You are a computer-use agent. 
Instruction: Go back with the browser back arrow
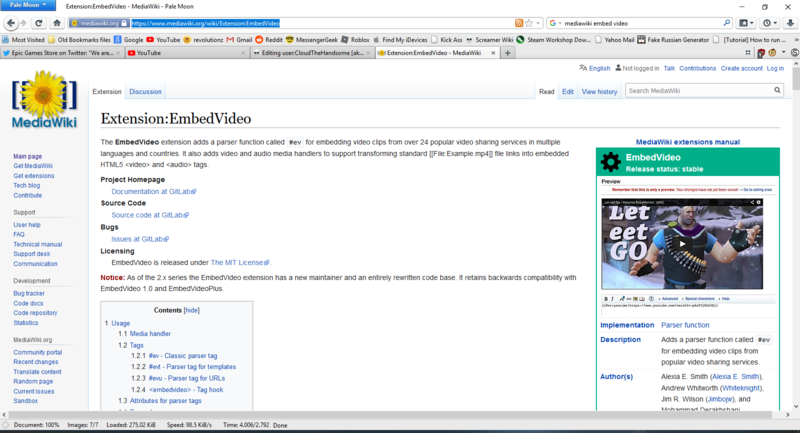pos(11,23)
